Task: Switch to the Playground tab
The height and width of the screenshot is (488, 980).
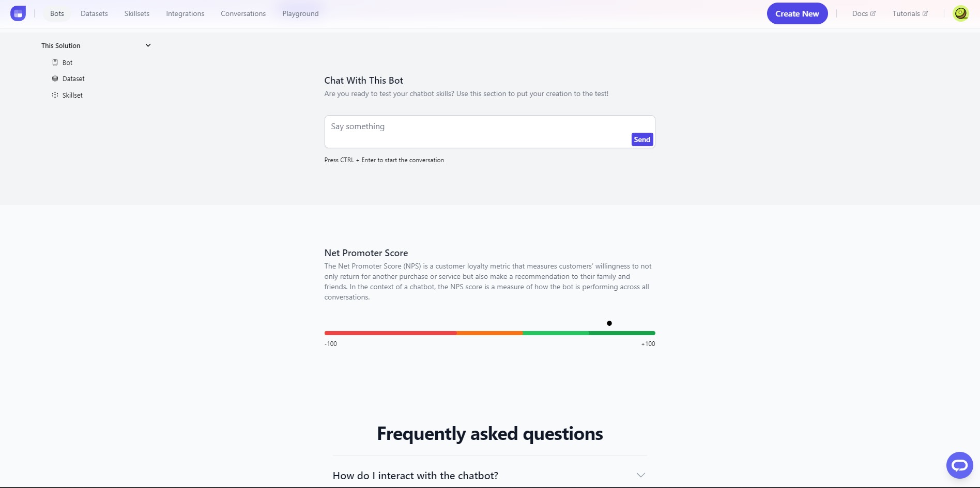Action: point(300,13)
